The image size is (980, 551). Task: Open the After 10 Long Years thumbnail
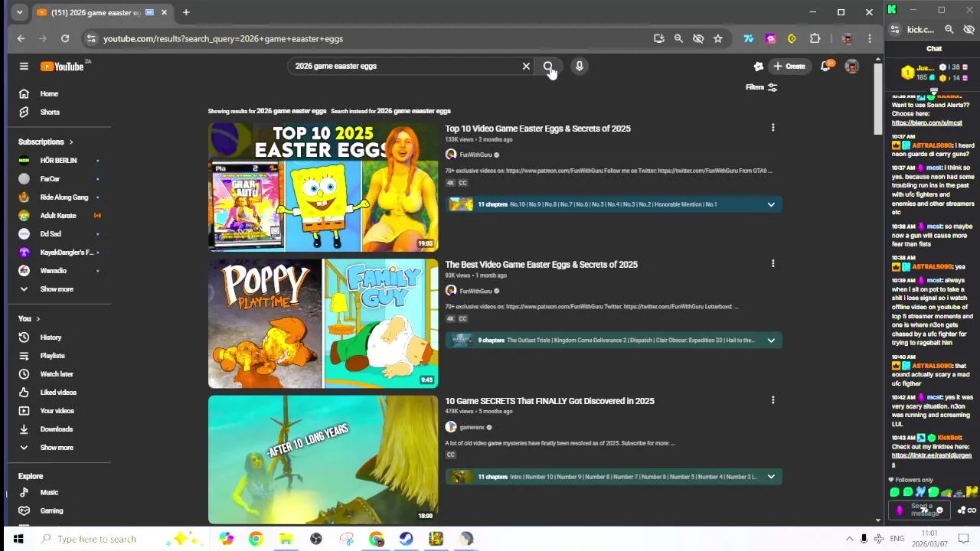pos(323,460)
